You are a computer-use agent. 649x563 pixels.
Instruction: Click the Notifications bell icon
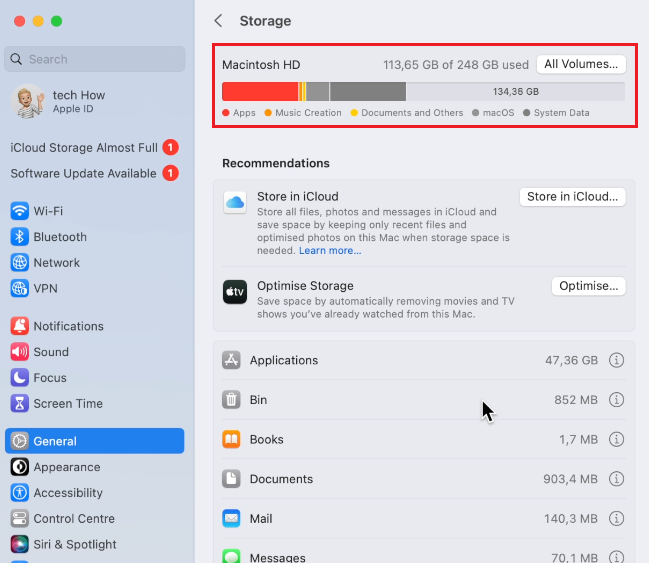(x=19, y=326)
